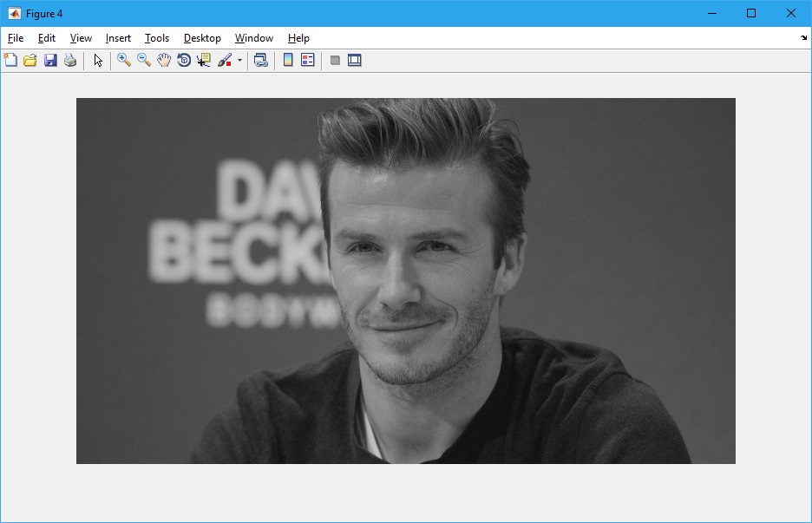
Task: Click the Hide Plot Tools button
Action: [335, 60]
